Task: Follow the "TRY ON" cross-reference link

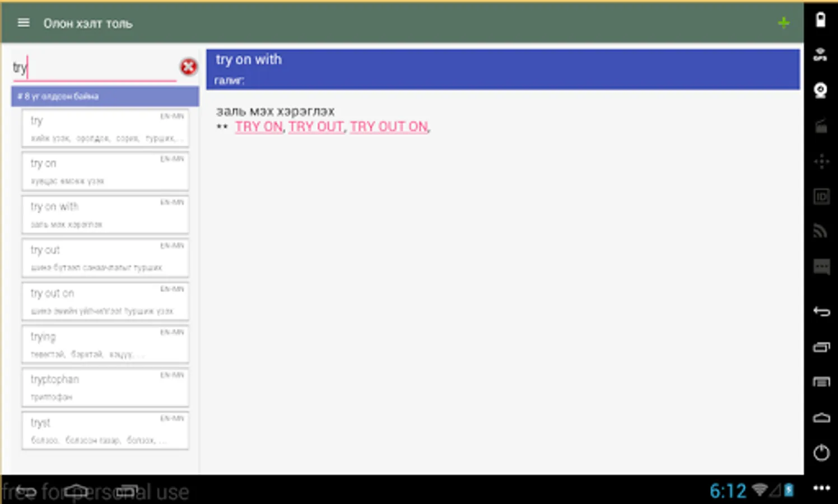Action: tap(259, 127)
